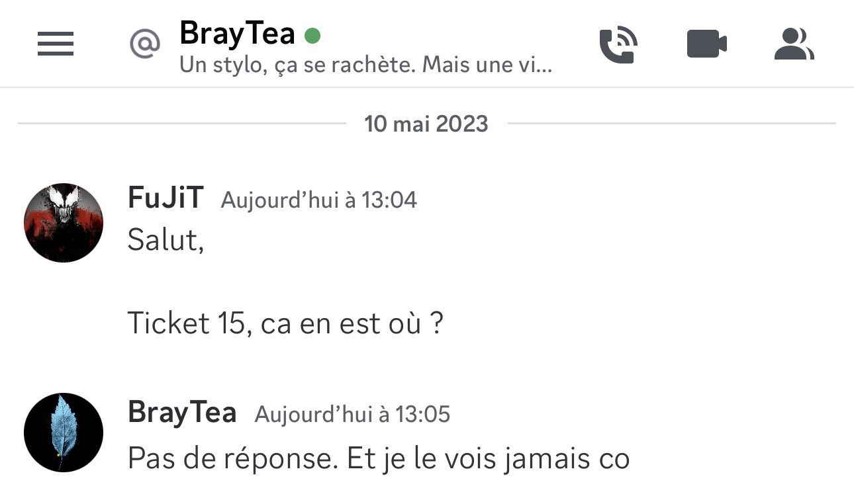Image resolution: width=854 pixels, height=504 pixels.
Task: Click the "10 mai 2023" date separator
Action: [x=426, y=124]
